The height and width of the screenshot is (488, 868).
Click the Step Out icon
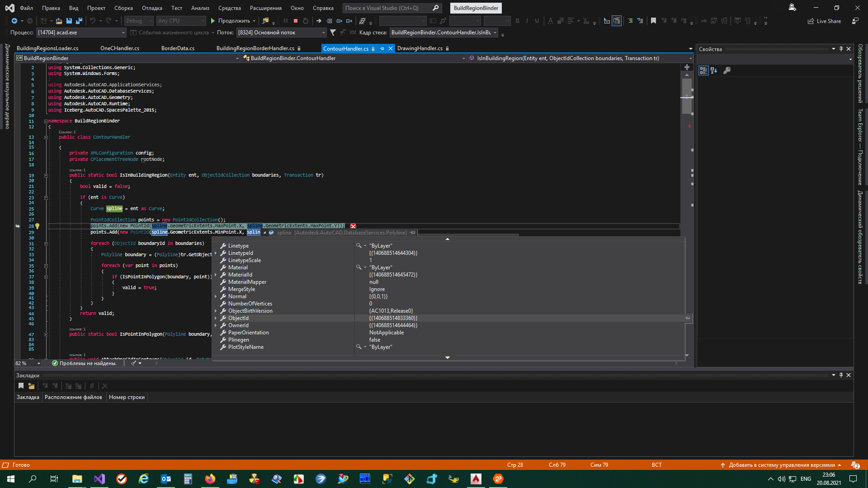tap(349, 21)
